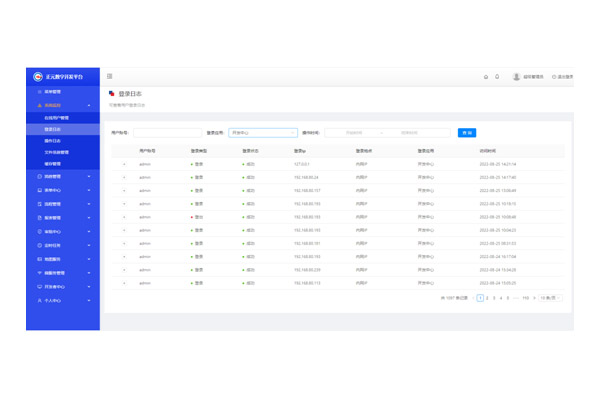Open the page-size dropdown in the pagination bar
Screen dimensions: 600x399
(x=550, y=298)
